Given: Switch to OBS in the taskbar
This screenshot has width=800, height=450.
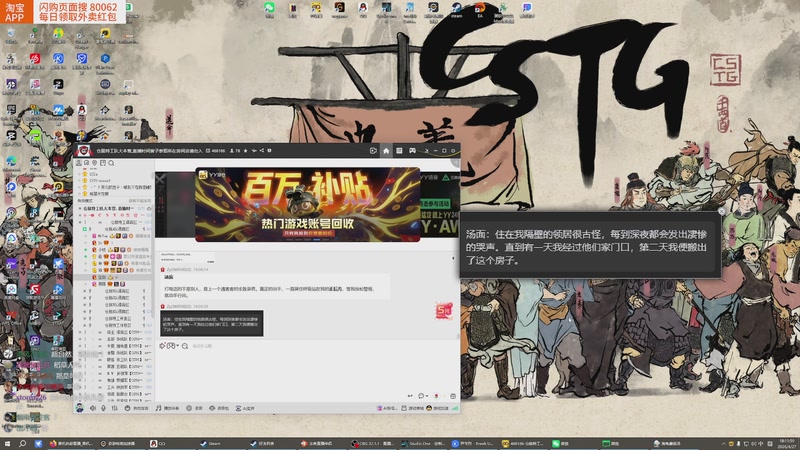Looking at the screenshot, I should (x=373, y=444).
